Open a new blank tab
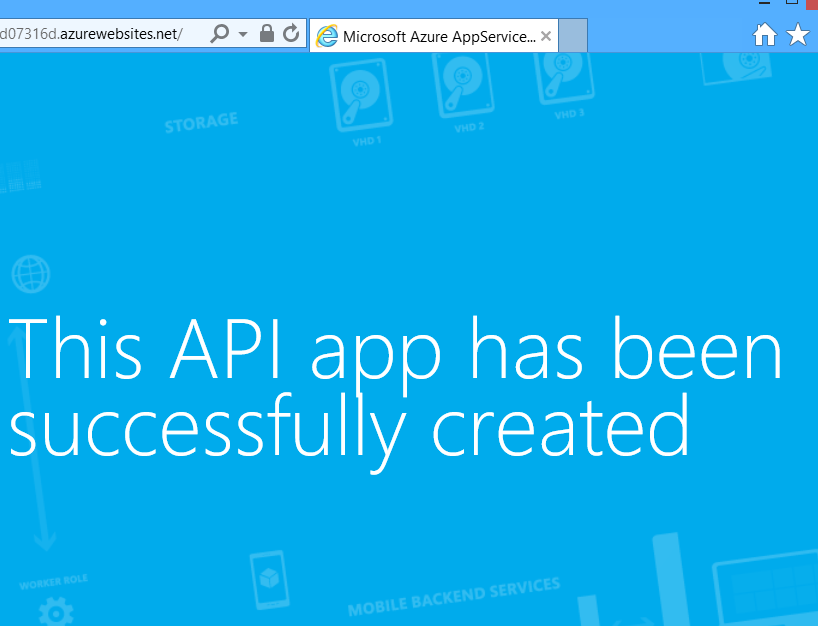 (x=572, y=37)
